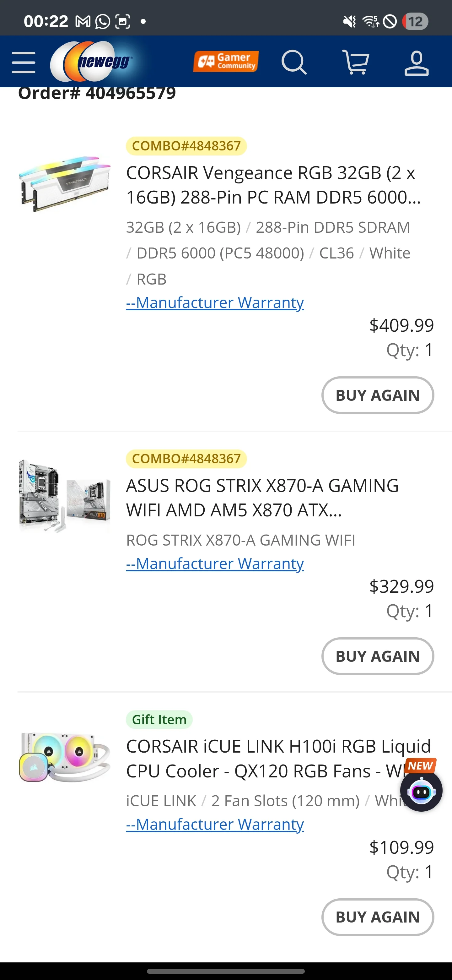The width and height of the screenshot is (452, 980).
Task: Buy again the ASUS ROG STRIX motherboard
Action: point(378,656)
